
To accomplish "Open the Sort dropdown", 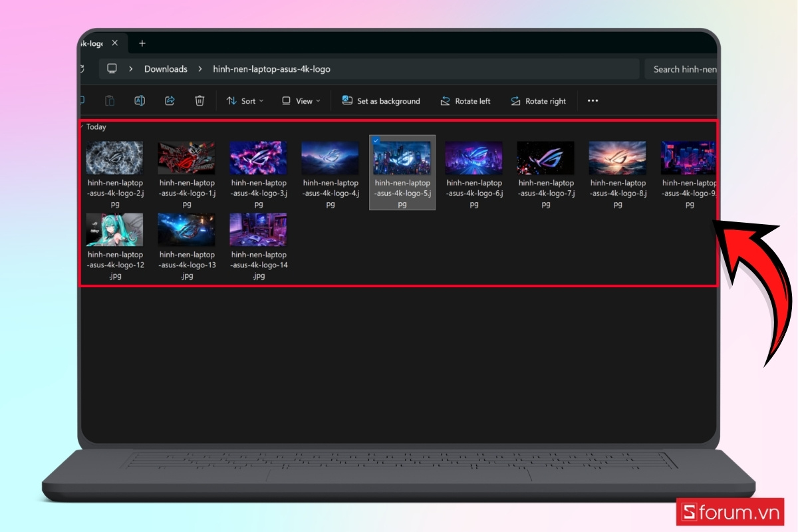I will pos(245,101).
